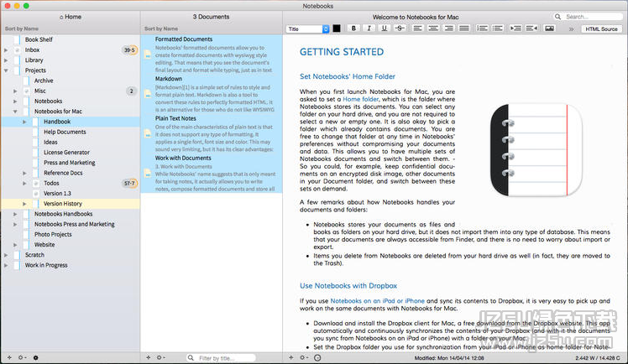Open settings gear in sidebar footer
Viewport: 628px width, 364px height.
[35, 357]
